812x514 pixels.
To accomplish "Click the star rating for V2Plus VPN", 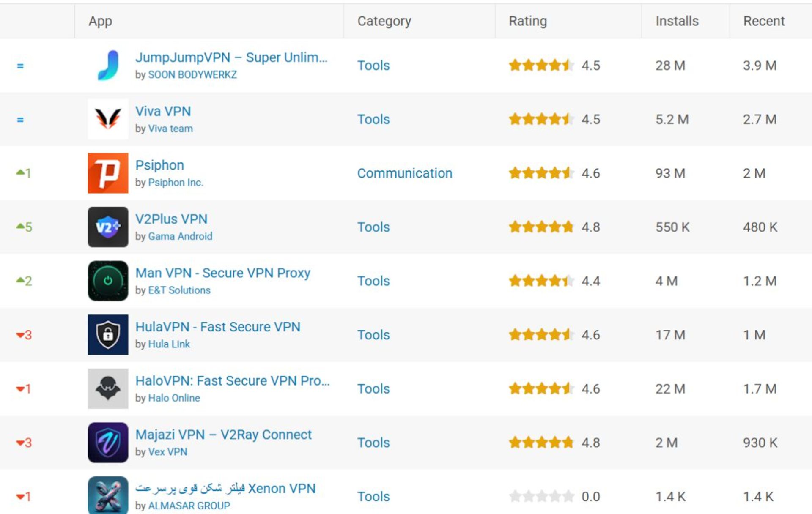I will (541, 227).
